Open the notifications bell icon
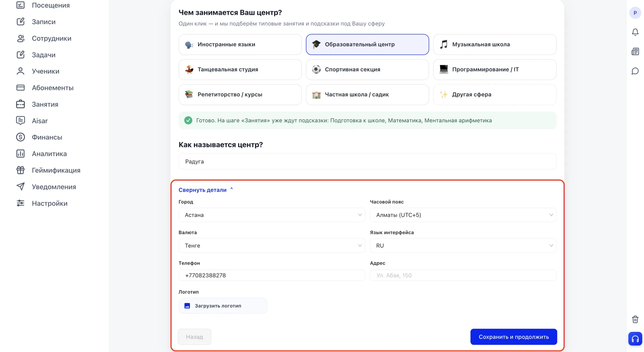 pyautogui.click(x=635, y=32)
